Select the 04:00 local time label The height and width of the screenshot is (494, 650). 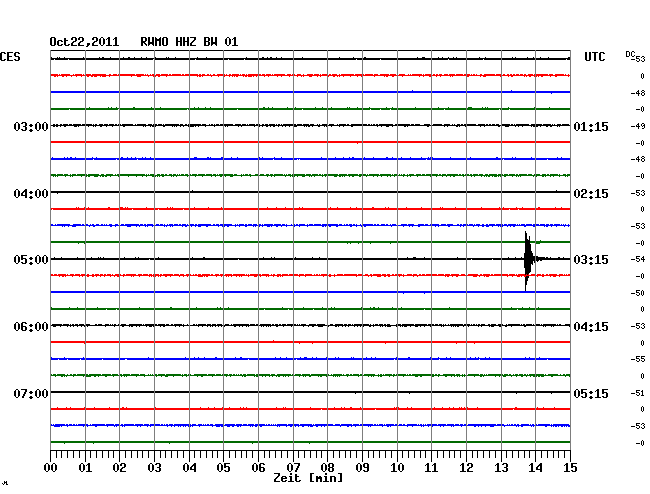coord(31,194)
